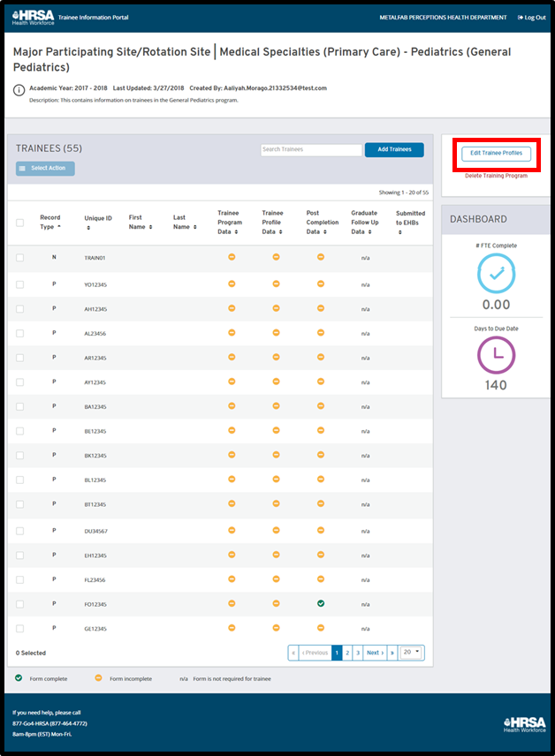Click Delete Training Program link

496,176
